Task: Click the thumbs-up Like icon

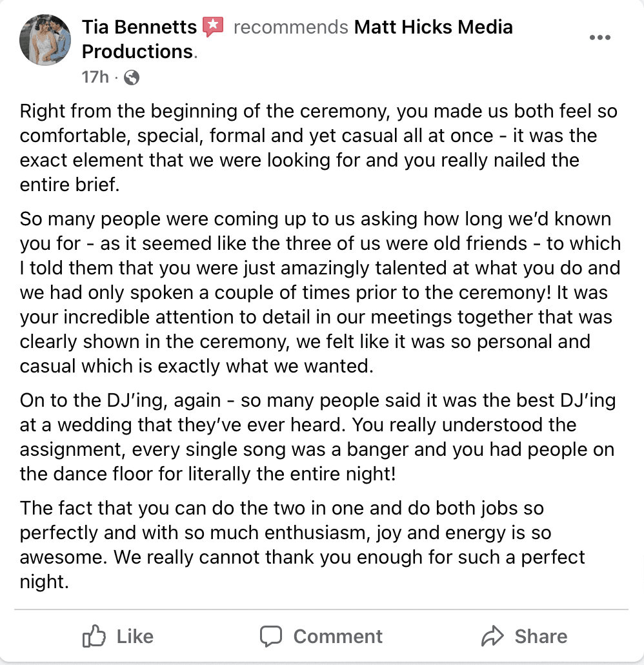Action: [94, 637]
